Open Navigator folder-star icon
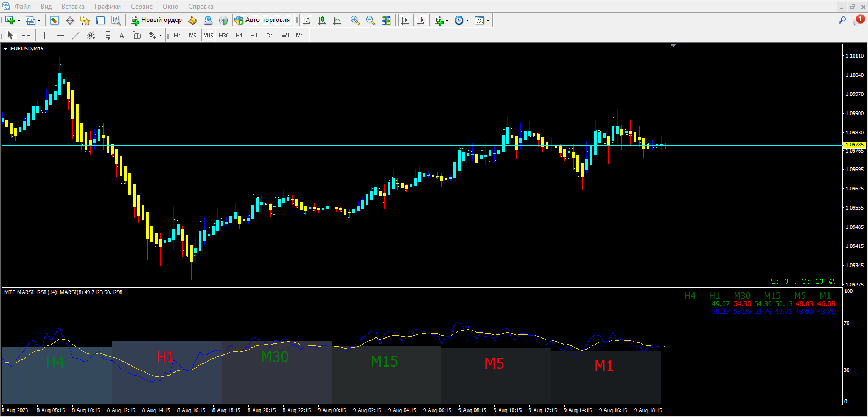868x417 pixels. [85, 20]
